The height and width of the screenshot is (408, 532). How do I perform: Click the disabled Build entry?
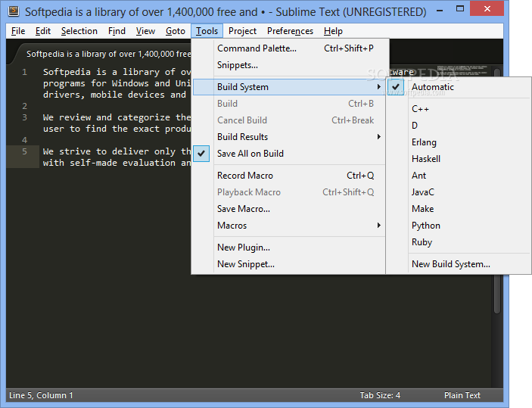[x=289, y=104]
